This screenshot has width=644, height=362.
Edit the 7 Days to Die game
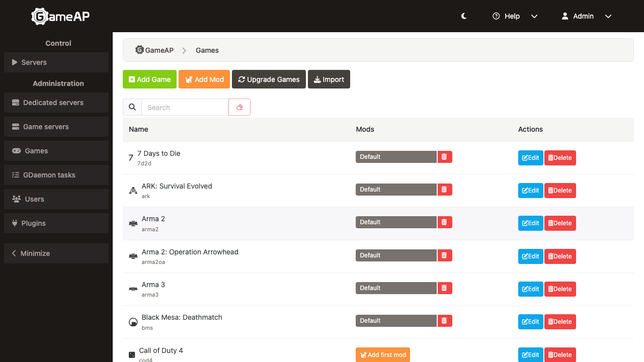531,158
